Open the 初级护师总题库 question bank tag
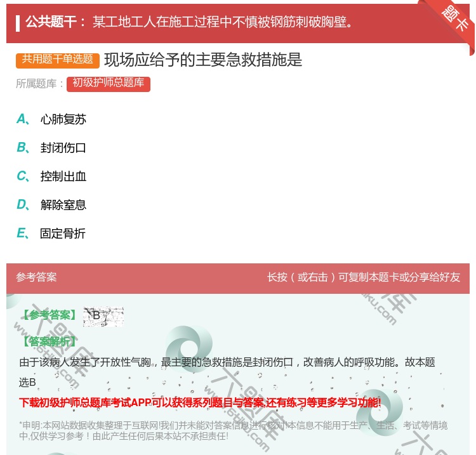Viewport: 476px width, 455px height. coord(109,84)
